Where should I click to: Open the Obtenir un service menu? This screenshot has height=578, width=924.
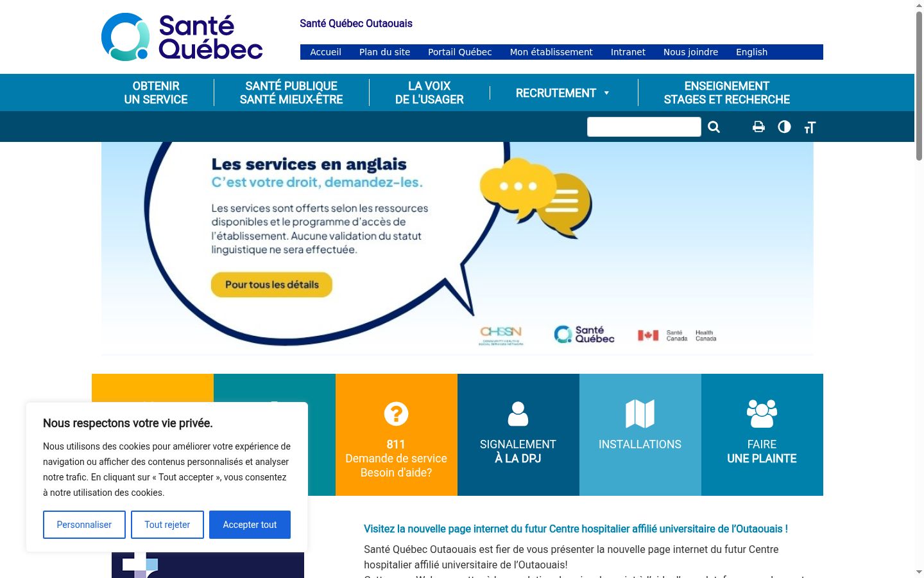(x=156, y=92)
